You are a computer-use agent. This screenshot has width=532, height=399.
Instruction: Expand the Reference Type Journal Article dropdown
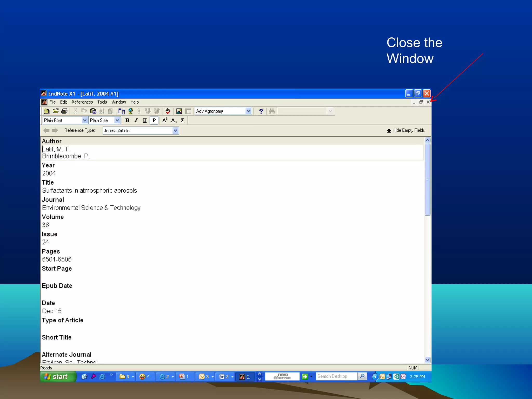point(175,130)
